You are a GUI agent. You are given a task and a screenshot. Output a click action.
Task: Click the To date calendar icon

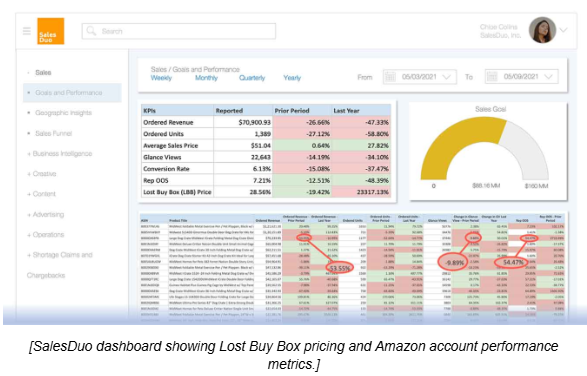[492, 77]
